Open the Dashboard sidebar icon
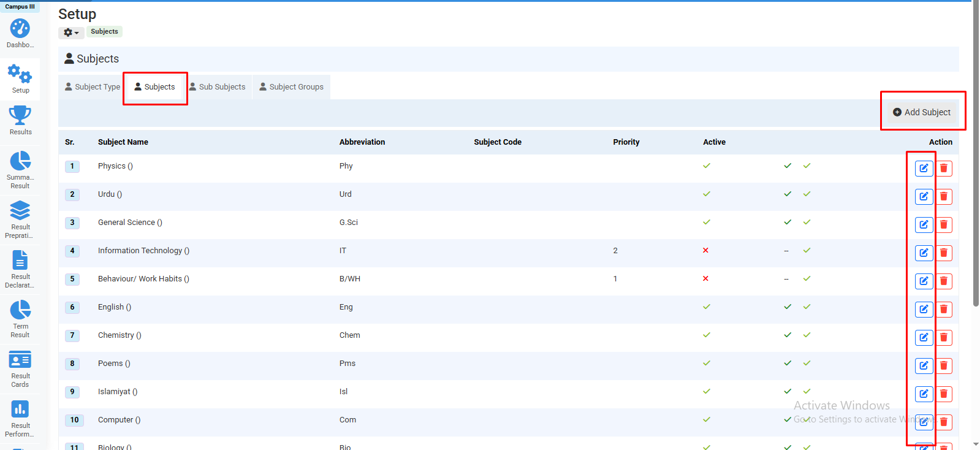 click(20, 29)
